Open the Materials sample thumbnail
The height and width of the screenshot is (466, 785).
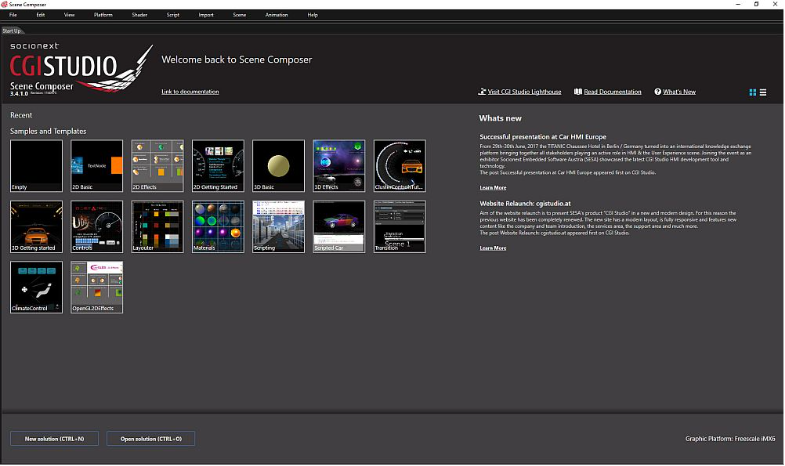tap(218, 227)
